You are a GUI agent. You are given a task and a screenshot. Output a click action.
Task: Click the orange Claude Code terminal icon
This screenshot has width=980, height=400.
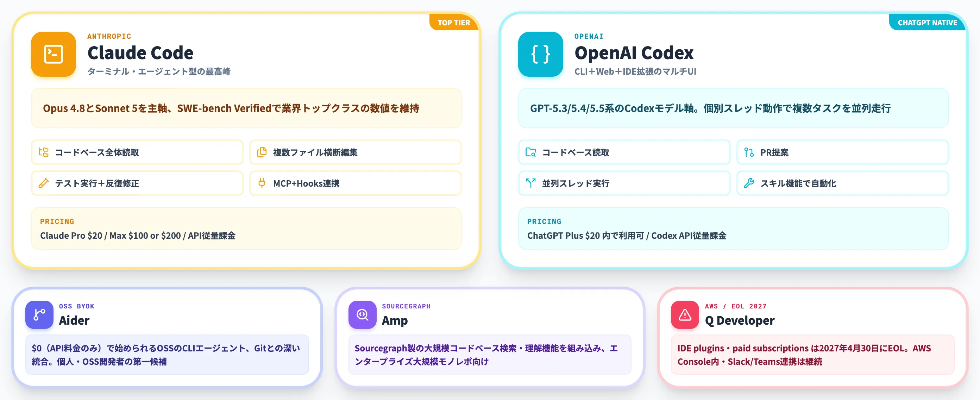click(x=53, y=54)
